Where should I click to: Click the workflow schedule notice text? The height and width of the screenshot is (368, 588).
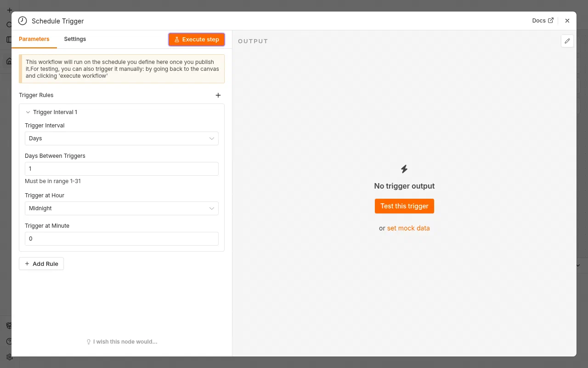[122, 69]
